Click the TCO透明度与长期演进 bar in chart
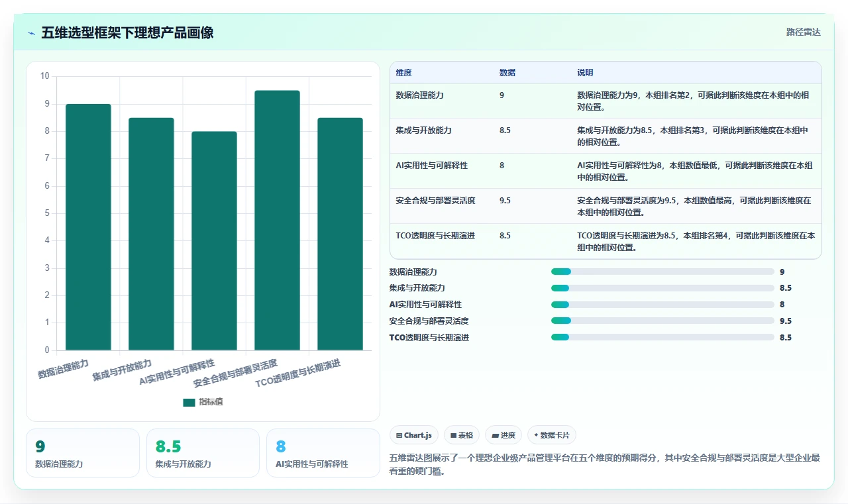 [340, 234]
